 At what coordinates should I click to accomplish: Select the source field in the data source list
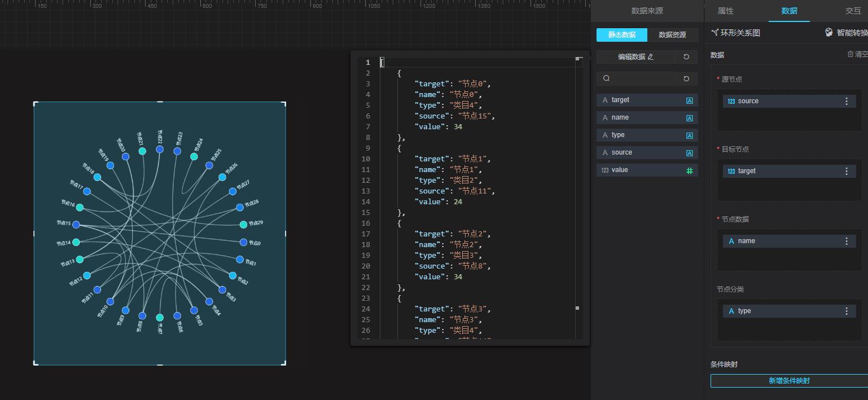(x=647, y=153)
